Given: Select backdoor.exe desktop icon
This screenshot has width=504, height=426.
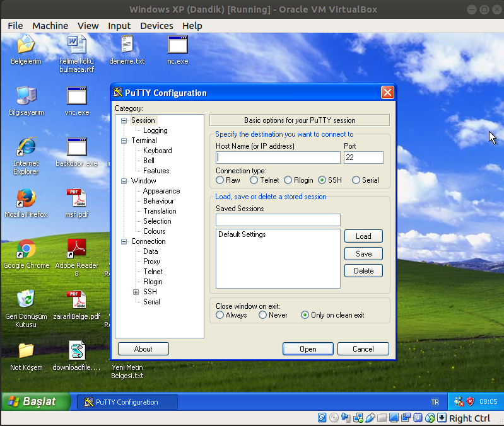Looking at the screenshot, I should click(x=77, y=146).
